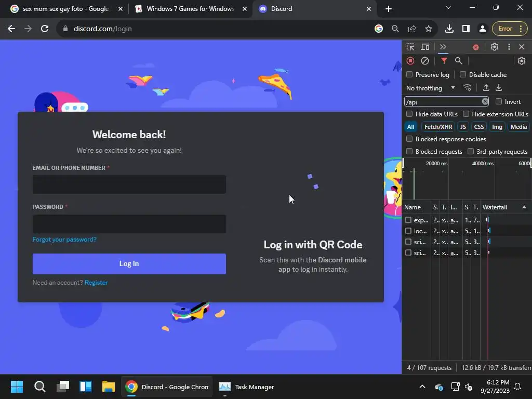Expand more DevTools tabs chevron
The height and width of the screenshot is (399, 532).
443,47
